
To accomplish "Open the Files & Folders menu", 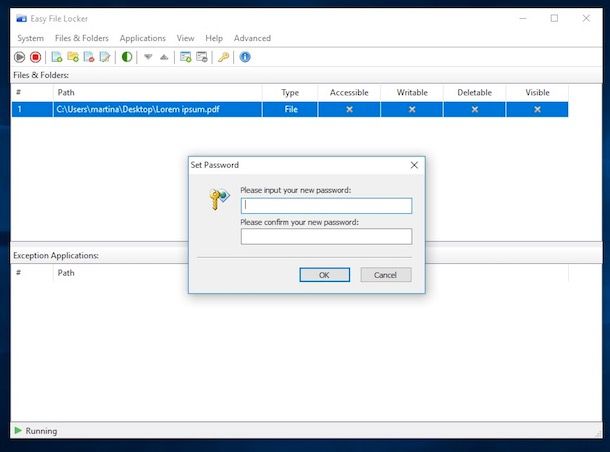I will [x=82, y=38].
